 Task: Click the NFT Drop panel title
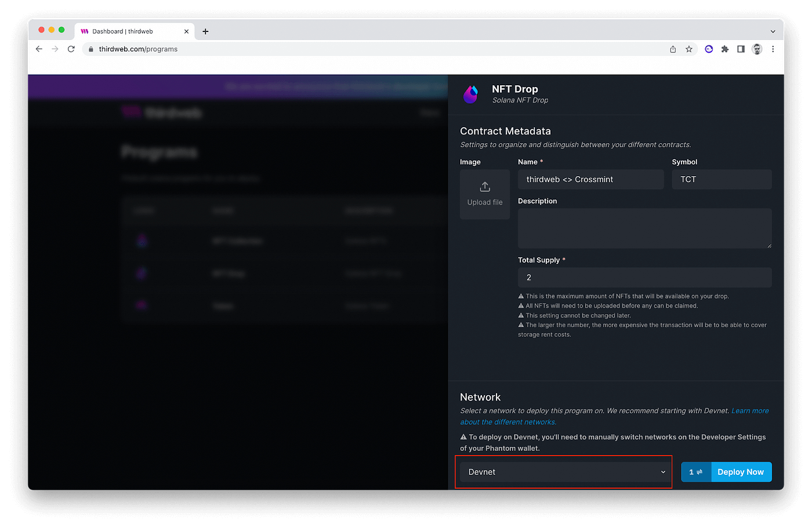point(515,89)
